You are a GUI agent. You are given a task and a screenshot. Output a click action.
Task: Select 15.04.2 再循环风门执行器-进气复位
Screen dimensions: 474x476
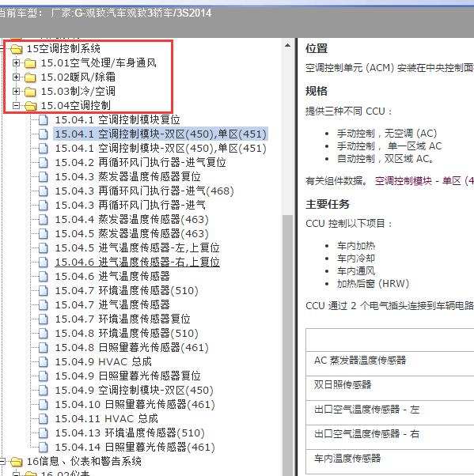point(140,163)
